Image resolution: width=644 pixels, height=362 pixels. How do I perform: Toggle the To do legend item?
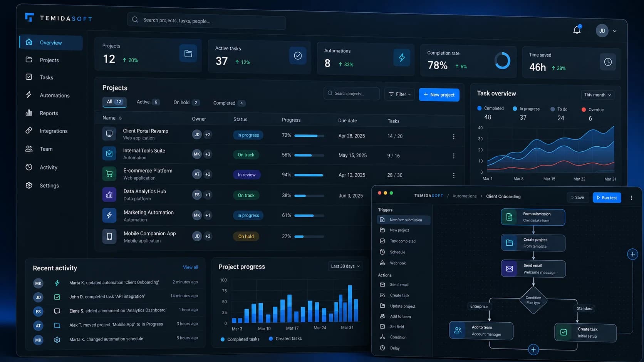559,109
